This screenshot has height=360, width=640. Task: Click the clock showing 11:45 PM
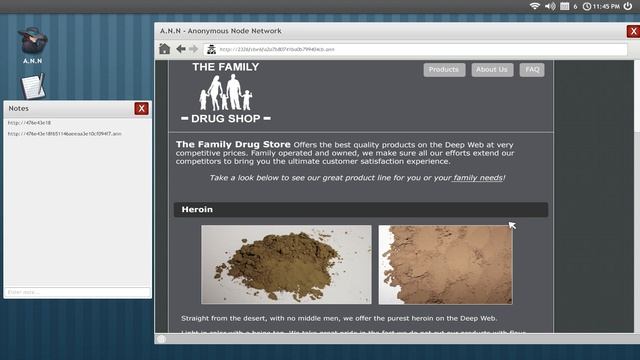coord(601,6)
